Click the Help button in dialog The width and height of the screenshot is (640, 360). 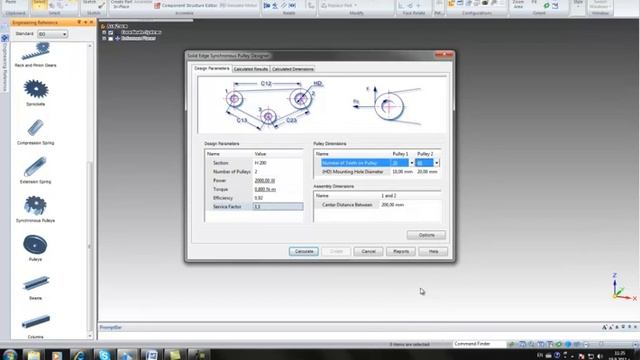tap(433, 251)
